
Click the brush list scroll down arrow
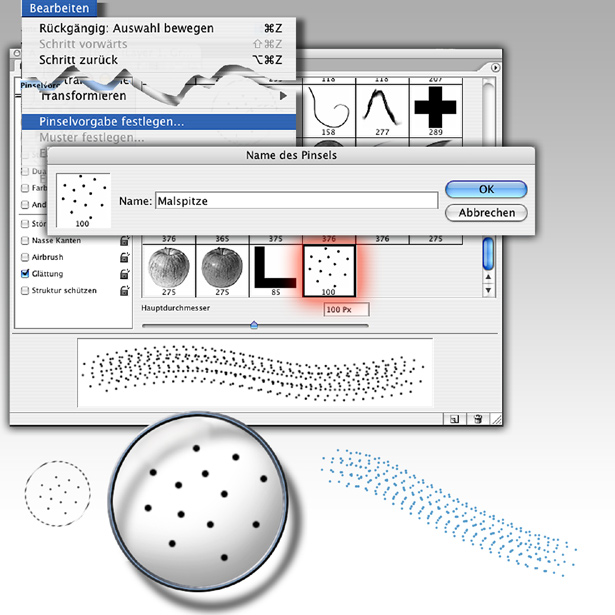click(488, 290)
